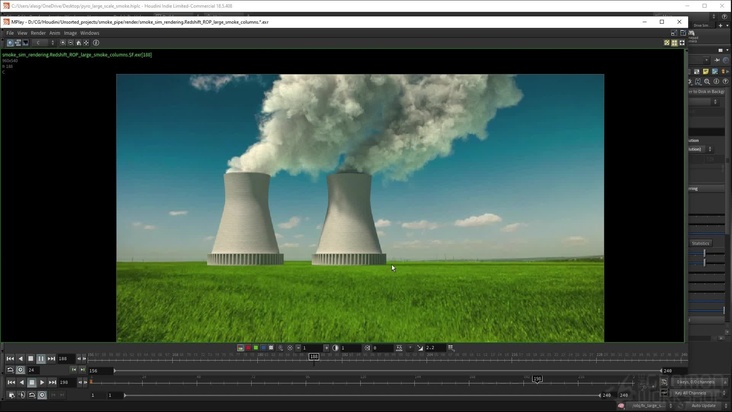732x412 pixels.
Task: Open the Windows menu in MPlay
Action: pos(90,33)
